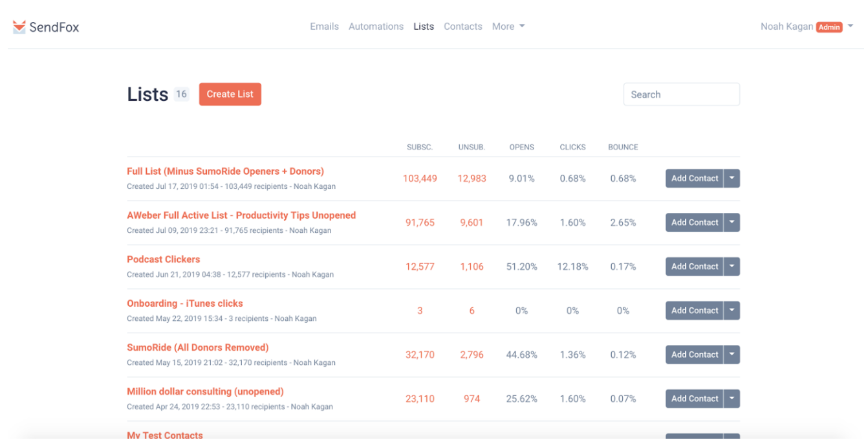Click the list count badge showing 16
Viewport: 868px width, 440px height.
coord(181,94)
